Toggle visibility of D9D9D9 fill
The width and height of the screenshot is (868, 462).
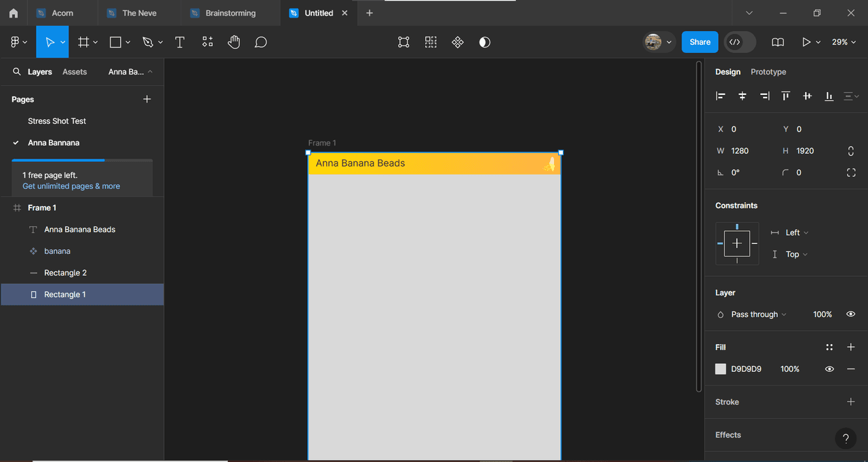click(829, 369)
